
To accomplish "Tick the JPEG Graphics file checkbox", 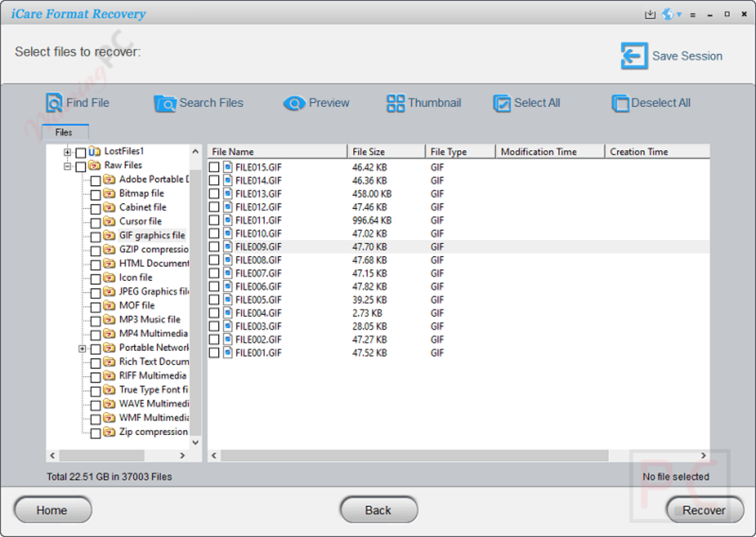I will click(96, 293).
